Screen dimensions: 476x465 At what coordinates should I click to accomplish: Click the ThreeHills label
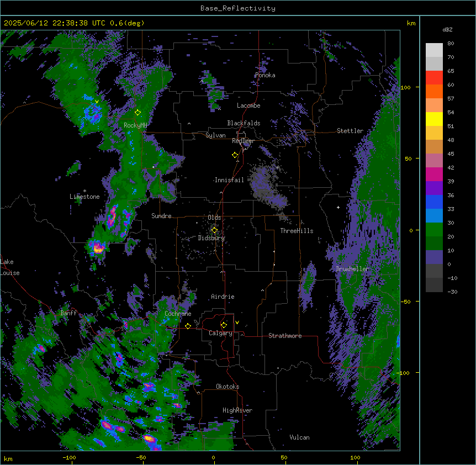click(x=297, y=231)
